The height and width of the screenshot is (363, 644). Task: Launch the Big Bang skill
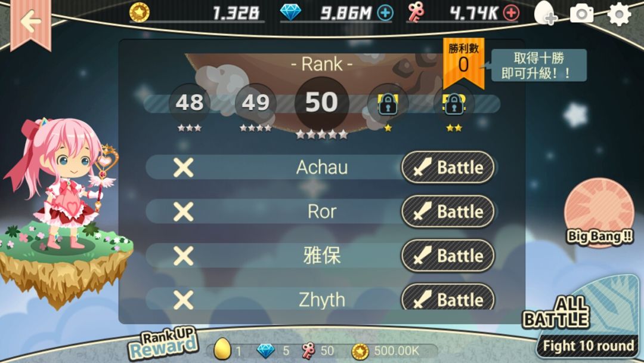(599, 212)
